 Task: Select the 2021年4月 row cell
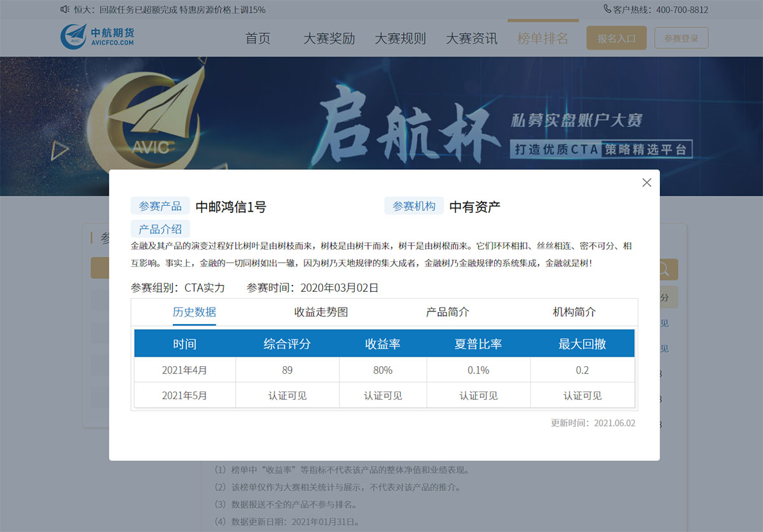(185, 370)
